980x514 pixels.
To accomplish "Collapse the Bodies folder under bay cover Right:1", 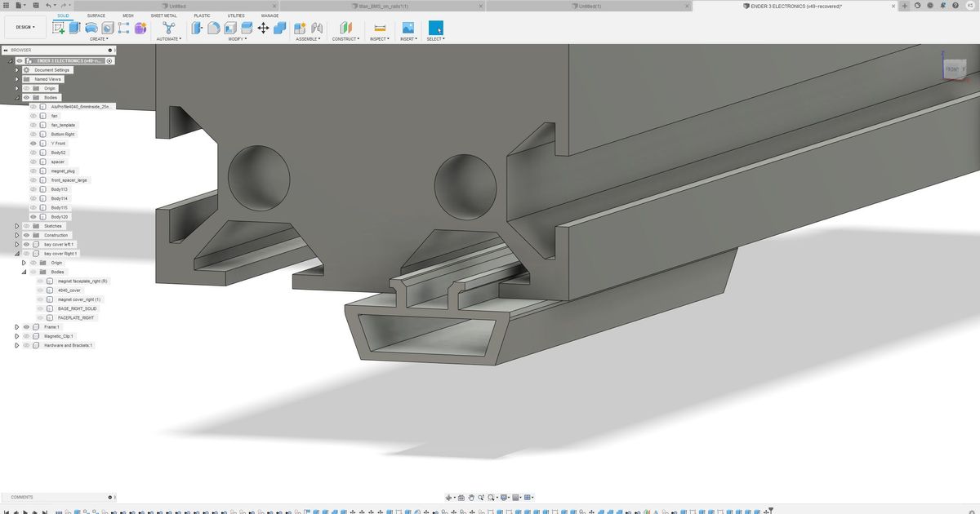I will tap(23, 272).
